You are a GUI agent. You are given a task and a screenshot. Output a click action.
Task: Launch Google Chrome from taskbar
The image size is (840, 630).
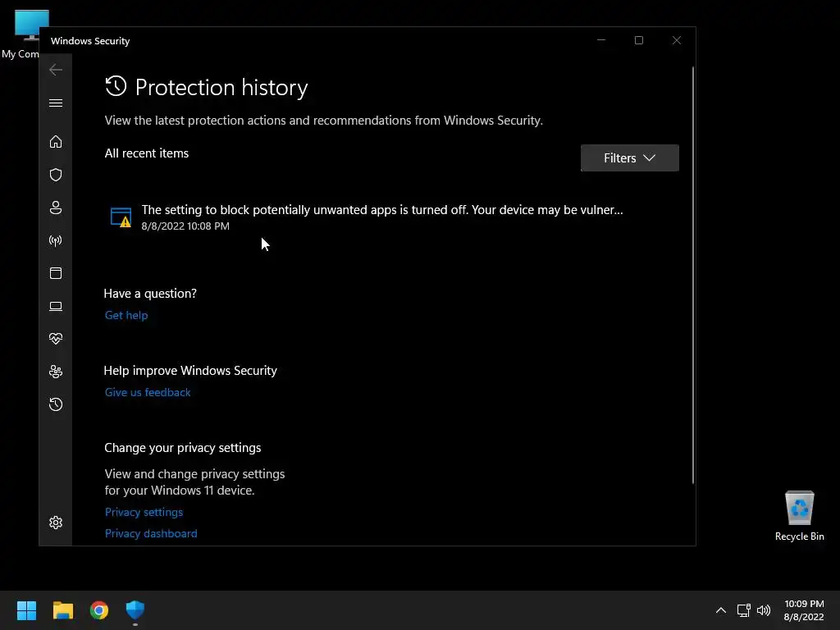[99, 610]
